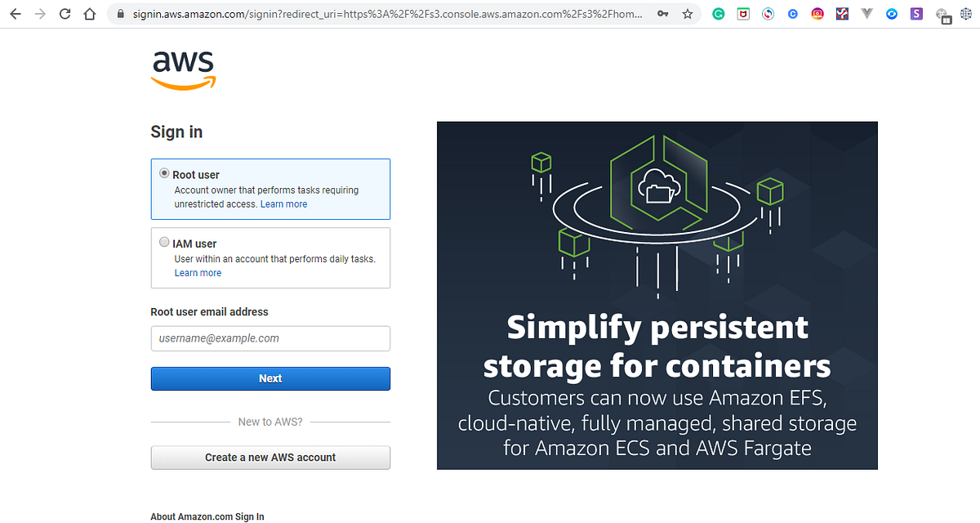Bookmark this page with the star icon
Image resolution: width=980 pixels, height=523 pixels.
[x=687, y=14]
